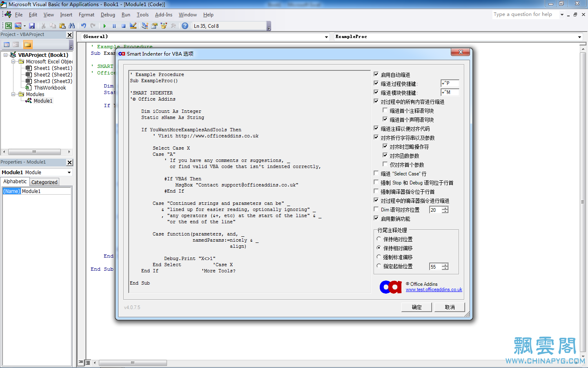The height and width of the screenshot is (368, 588).
Task: Select ThisWorkbook in project tree
Action: (50, 88)
